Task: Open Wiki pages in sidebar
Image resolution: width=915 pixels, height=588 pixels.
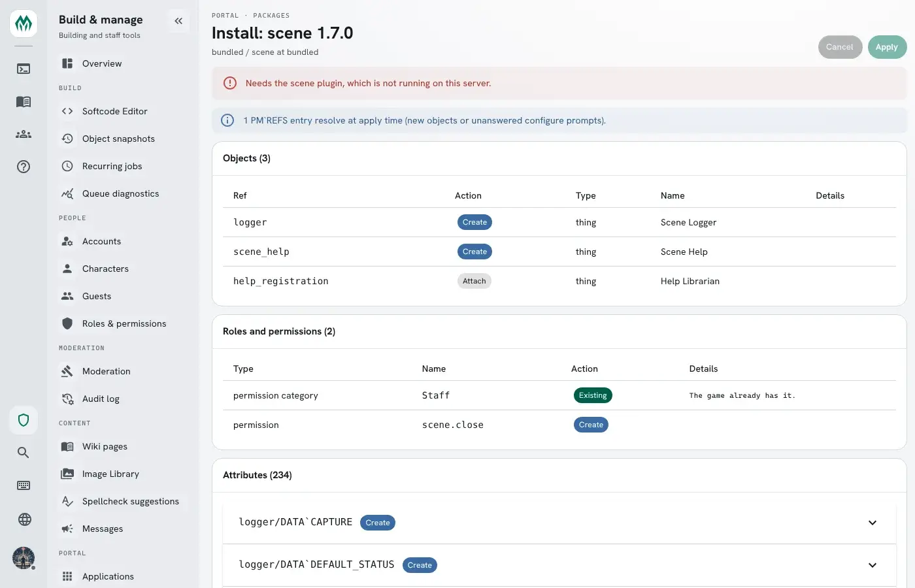Action: click(123, 446)
